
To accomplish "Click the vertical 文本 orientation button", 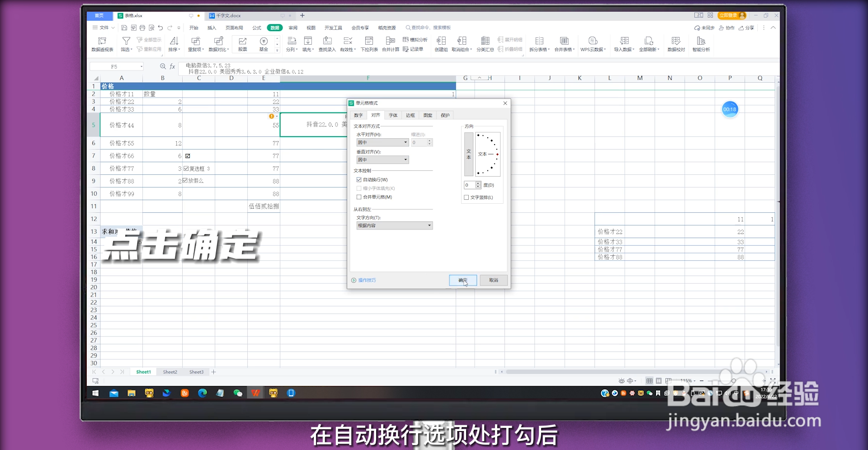I will (469, 154).
